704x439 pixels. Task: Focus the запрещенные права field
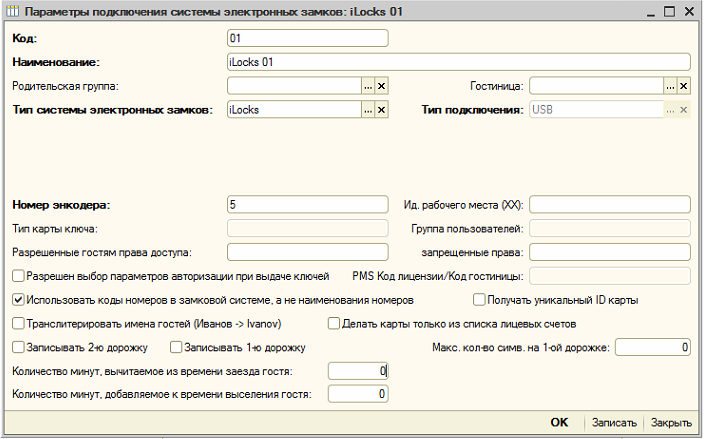(610, 252)
